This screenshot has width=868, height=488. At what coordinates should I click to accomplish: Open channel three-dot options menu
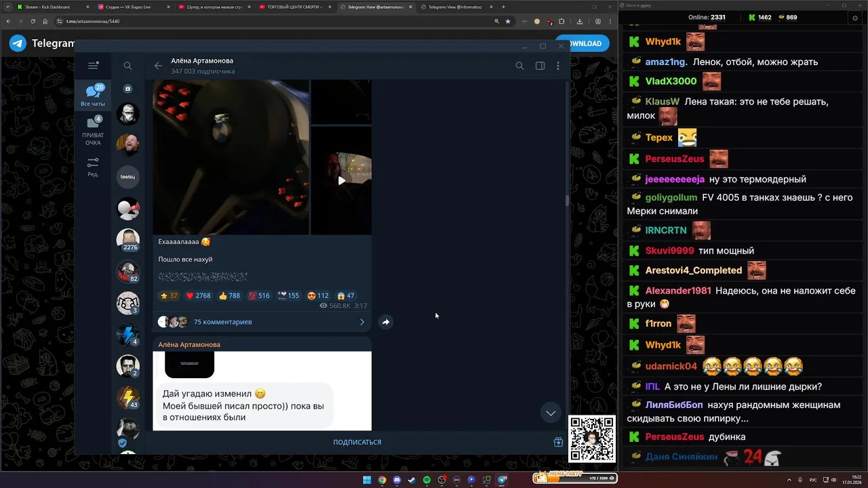(558, 66)
